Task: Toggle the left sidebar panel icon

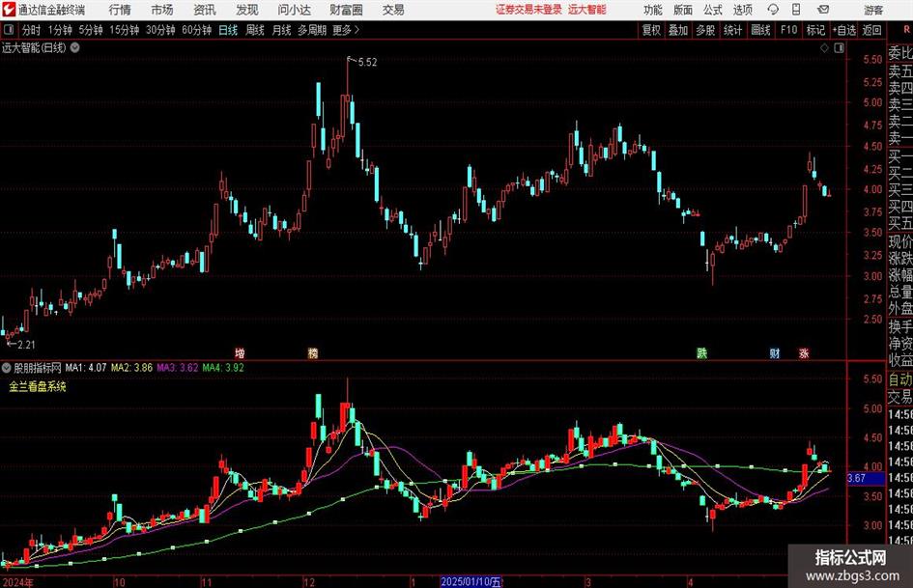Action: pos(8,30)
